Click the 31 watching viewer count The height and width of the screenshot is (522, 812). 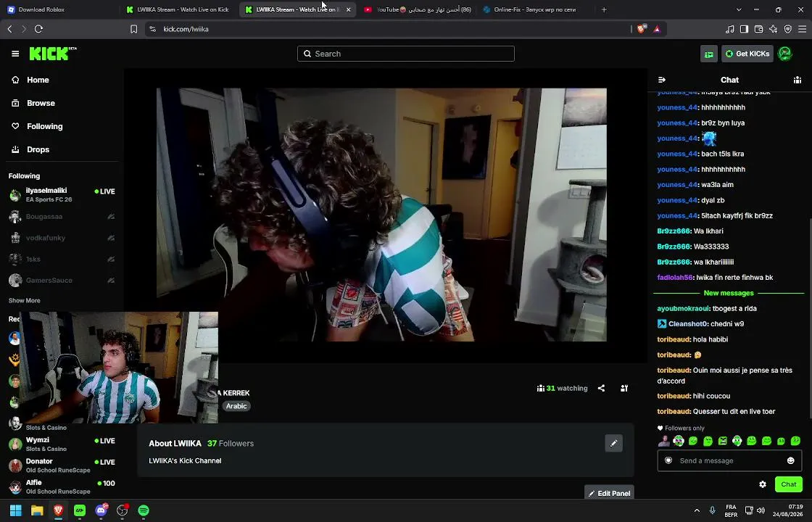(x=563, y=388)
